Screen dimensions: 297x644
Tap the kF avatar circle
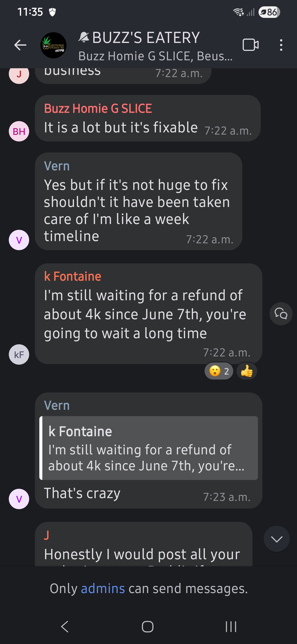click(19, 354)
